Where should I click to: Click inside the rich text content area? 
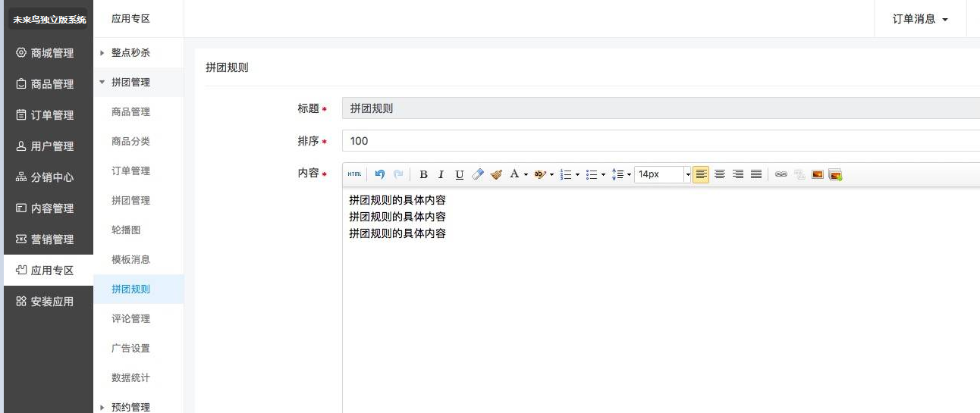tap(661, 299)
